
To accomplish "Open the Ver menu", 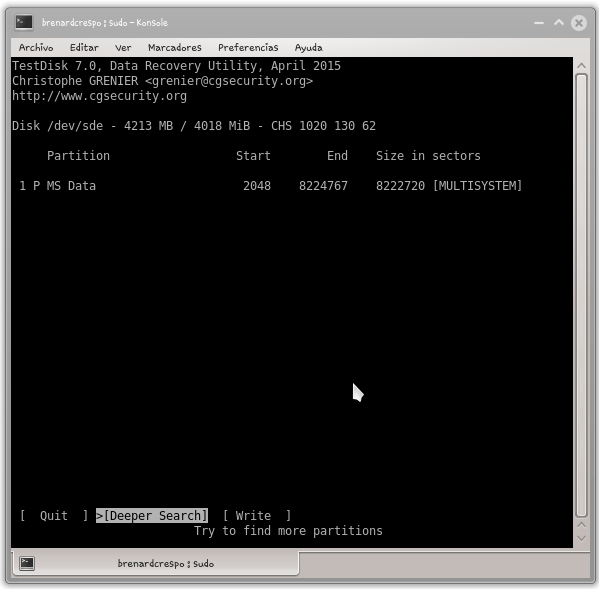I will click(123, 47).
